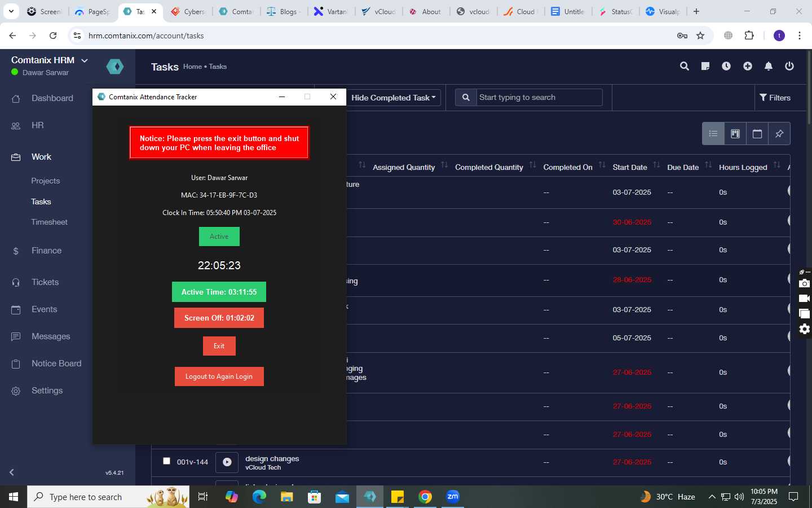The width and height of the screenshot is (812, 508).
Task: Open a new Chrome tab
Action: coord(696,11)
